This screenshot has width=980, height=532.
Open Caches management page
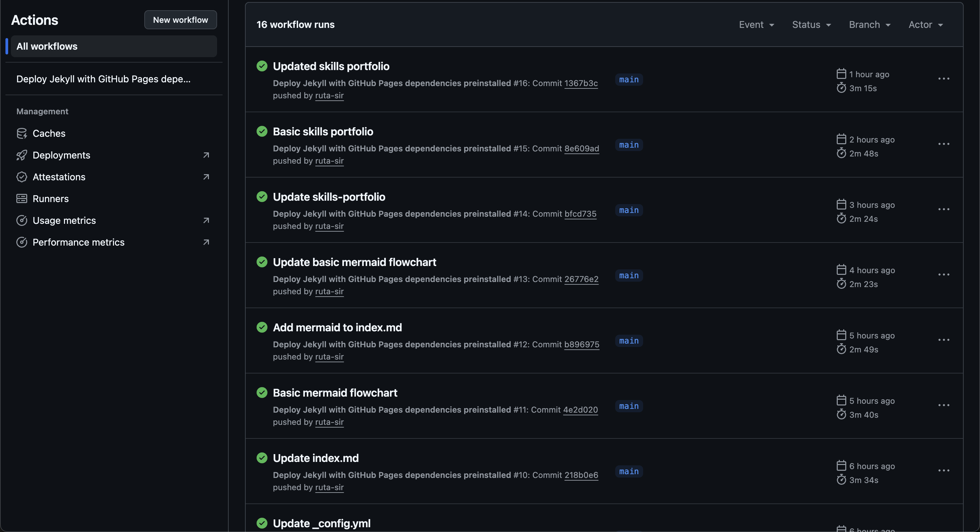click(114, 133)
